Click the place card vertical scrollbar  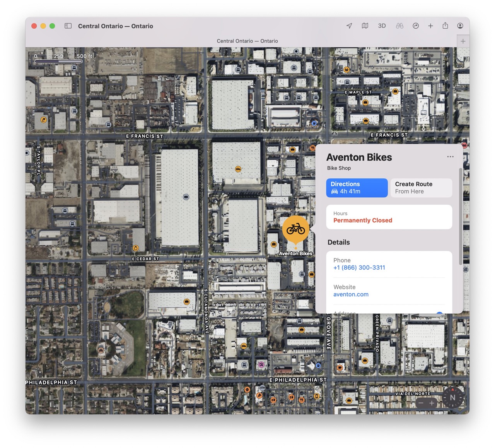pos(460,217)
